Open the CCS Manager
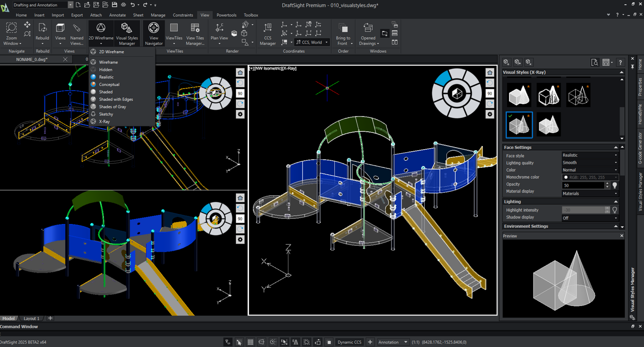Image resolution: width=644 pixels, height=347 pixels. pos(268,33)
